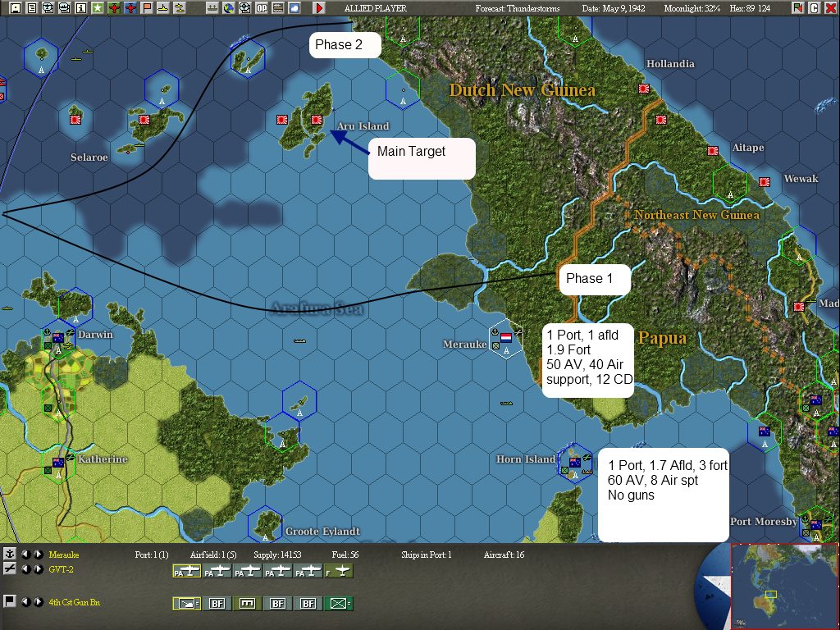
Task: Click the Japanese flag near Aitape
Action: click(x=713, y=151)
